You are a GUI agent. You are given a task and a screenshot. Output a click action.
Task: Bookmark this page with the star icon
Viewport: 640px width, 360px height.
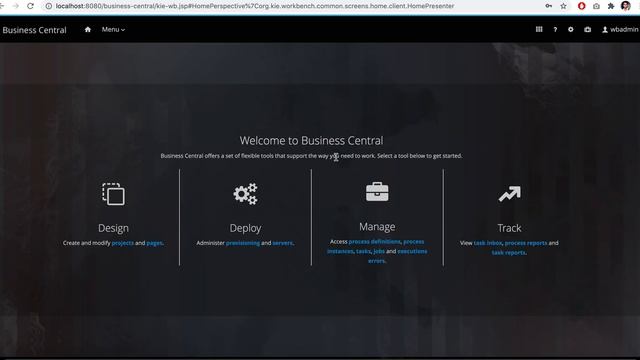point(563,6)
